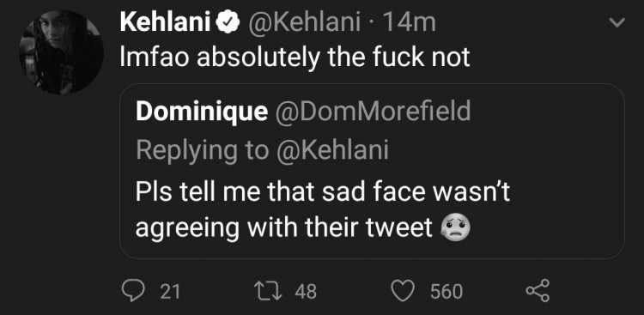Viewport: 644px width, 315px height.
Task: Open the 14m timestamp
Action: (x=409, y=23)
